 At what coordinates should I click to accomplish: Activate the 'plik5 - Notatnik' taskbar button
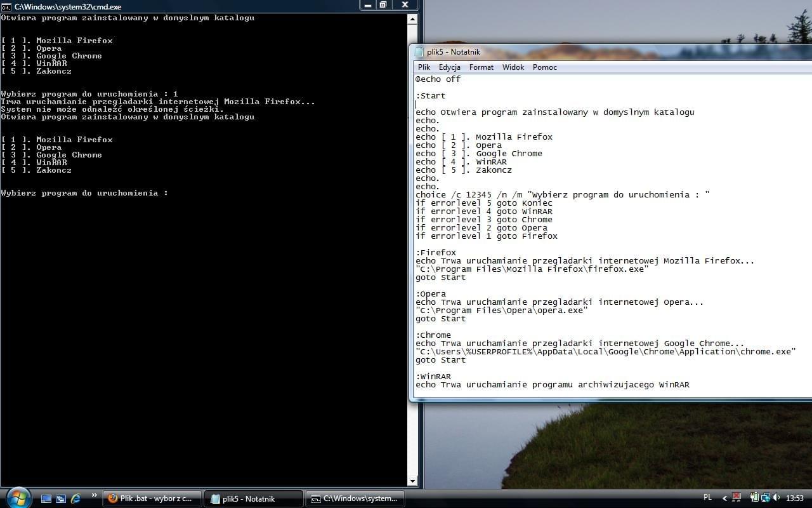(x=254, y=498)
